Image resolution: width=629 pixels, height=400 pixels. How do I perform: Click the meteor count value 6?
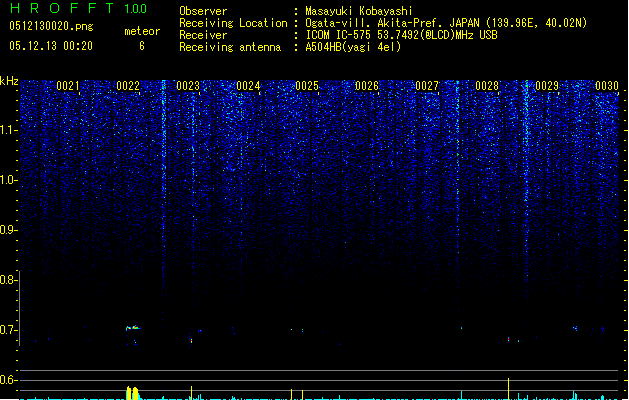142,46
